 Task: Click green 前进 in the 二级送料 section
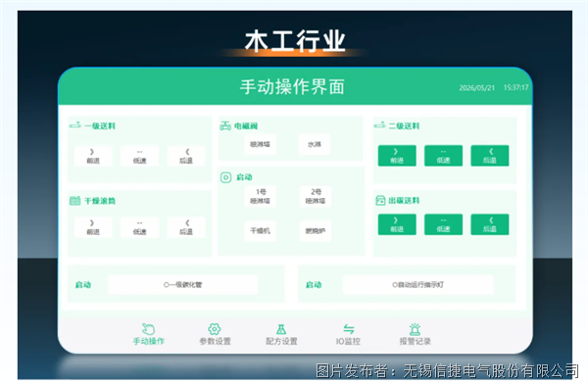coord(397,156)
